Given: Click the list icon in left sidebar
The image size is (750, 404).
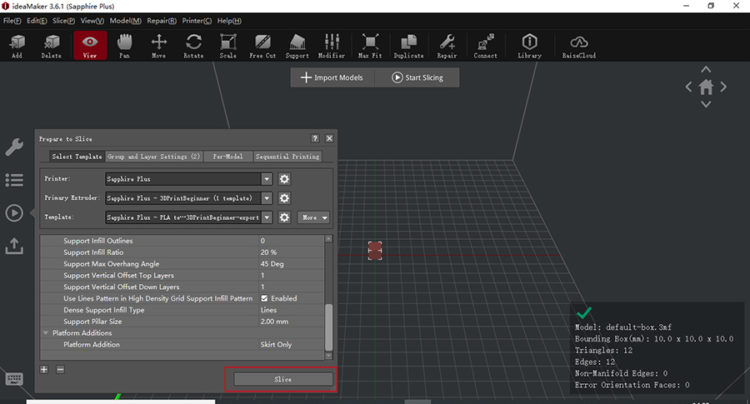Looking at the screenshot, I should (x=14, y=180).
